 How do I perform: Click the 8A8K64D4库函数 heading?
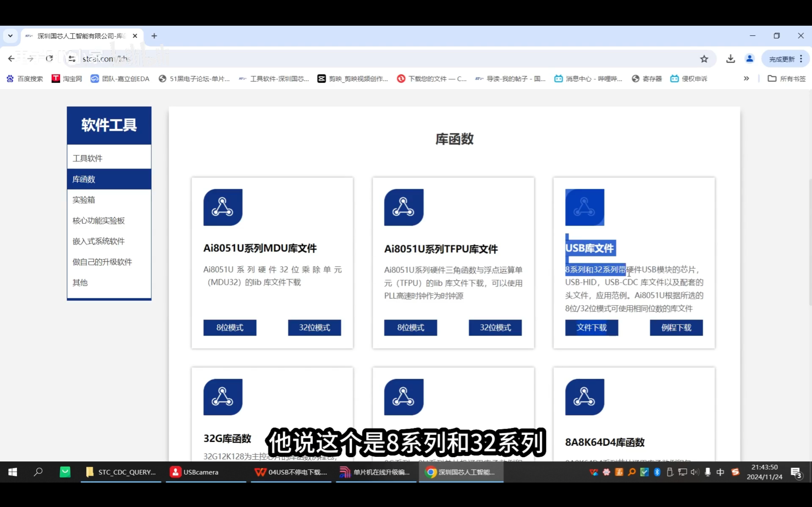[x=605, y=442]
